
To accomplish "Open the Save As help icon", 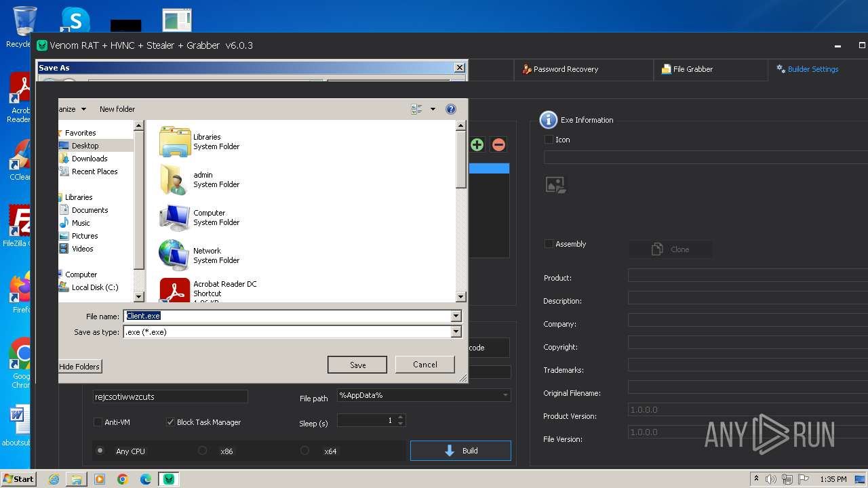I will click(x=451, y=109).
